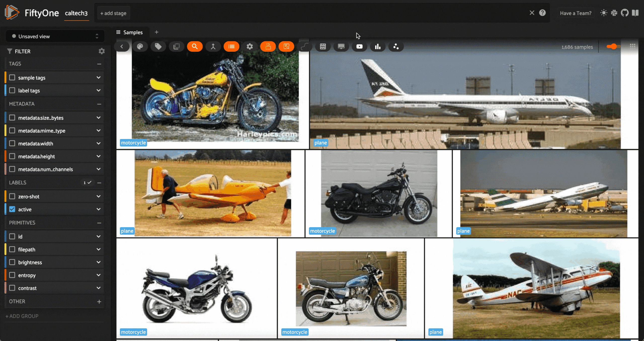Click the YouTube-style video icon
644x341 pixels.
click(359, 46)
